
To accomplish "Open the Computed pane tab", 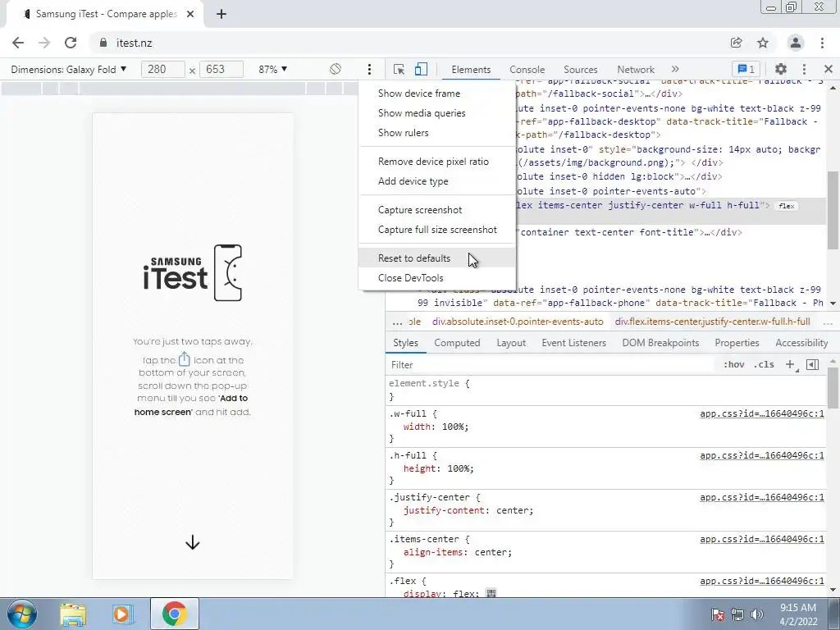I will click(457, 343).
